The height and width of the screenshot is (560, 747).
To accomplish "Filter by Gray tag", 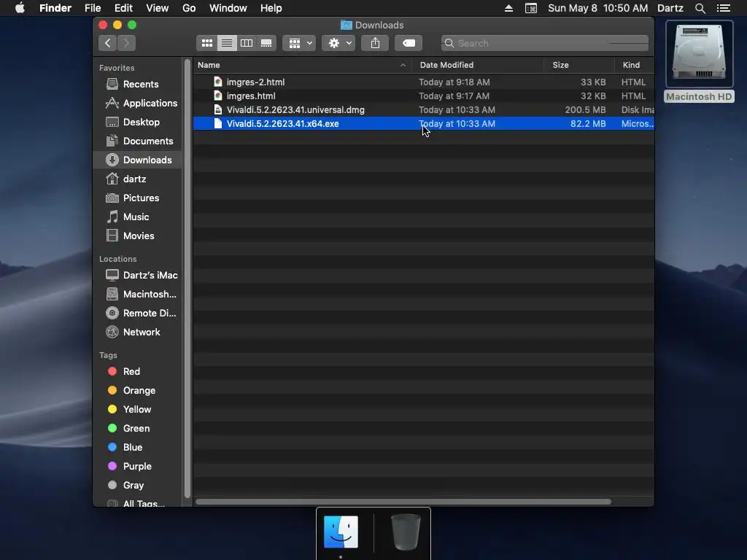I will [x=138, y=485].
